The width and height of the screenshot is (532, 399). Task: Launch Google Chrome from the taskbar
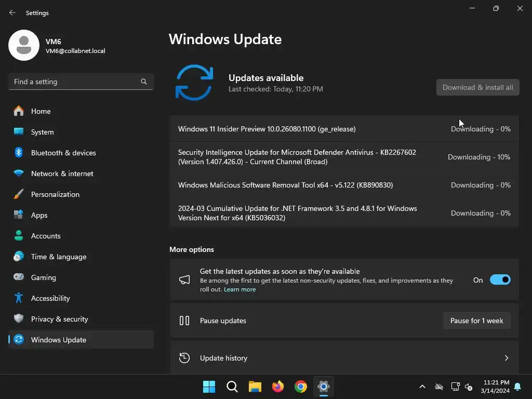tap(301, 387)
